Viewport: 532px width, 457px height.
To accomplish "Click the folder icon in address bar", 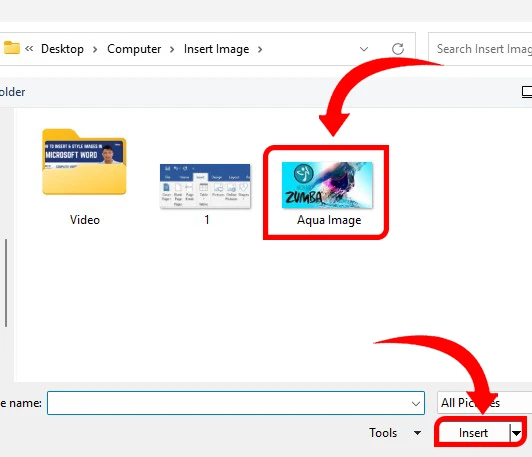I will [12, 48].
